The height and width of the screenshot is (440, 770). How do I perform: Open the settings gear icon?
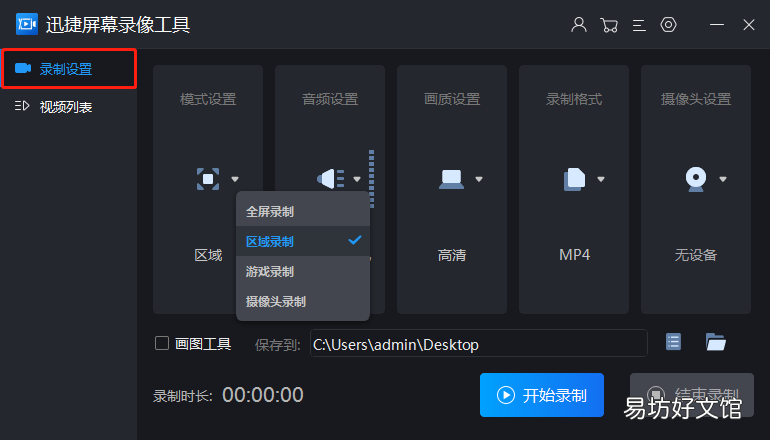point(668,24)
